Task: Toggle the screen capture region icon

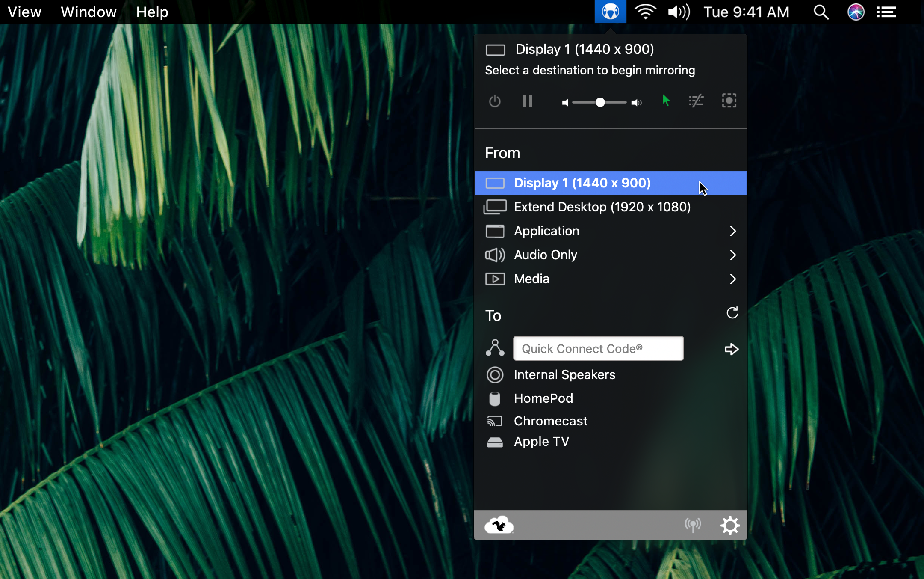Action: [x=729, y=101]
